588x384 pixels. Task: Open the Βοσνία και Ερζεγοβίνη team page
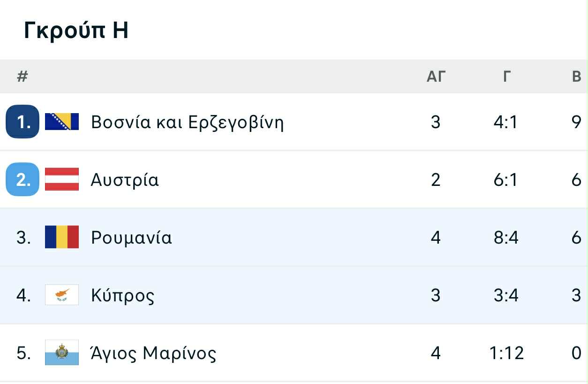(188, 123)
